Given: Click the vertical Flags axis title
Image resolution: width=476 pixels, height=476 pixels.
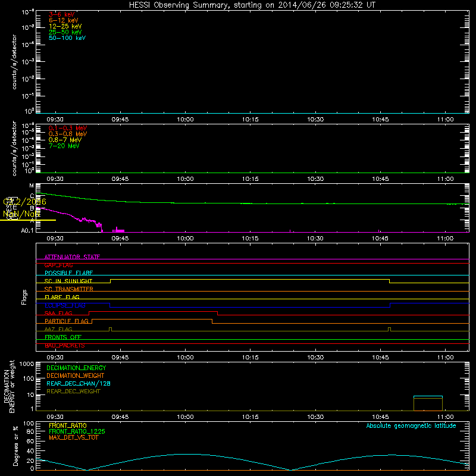Looking at the screenshot, I should click(x=24, y=297).
